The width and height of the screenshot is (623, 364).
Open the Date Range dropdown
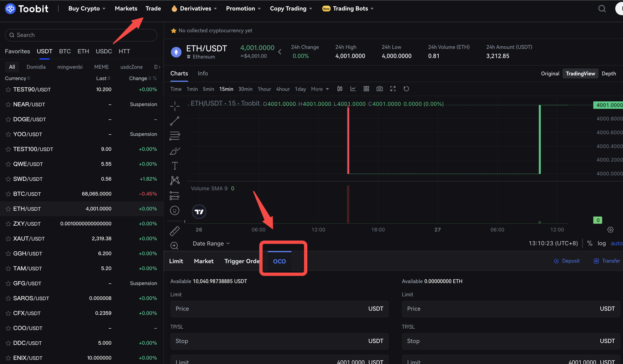[211, 243]
